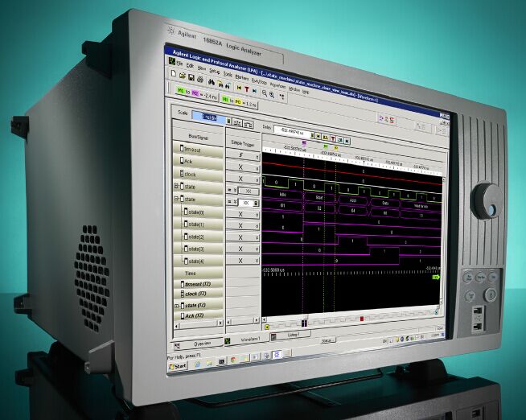Click the M1 to M2 marker measurement button

point(196,94)
